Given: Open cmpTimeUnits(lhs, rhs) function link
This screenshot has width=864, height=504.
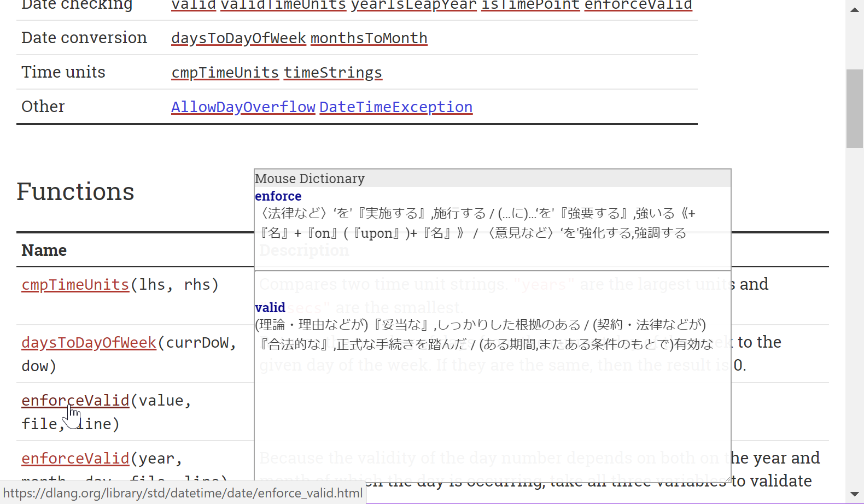Looking at the screenshot, I should 75,285.
